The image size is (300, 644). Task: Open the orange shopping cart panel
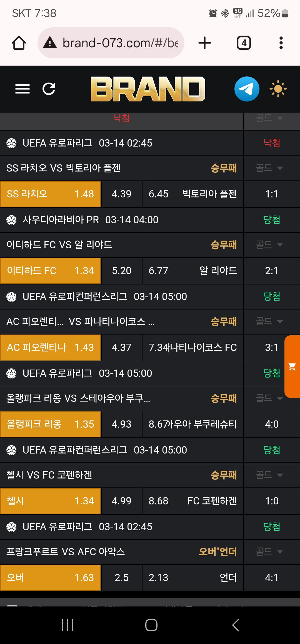292,366
